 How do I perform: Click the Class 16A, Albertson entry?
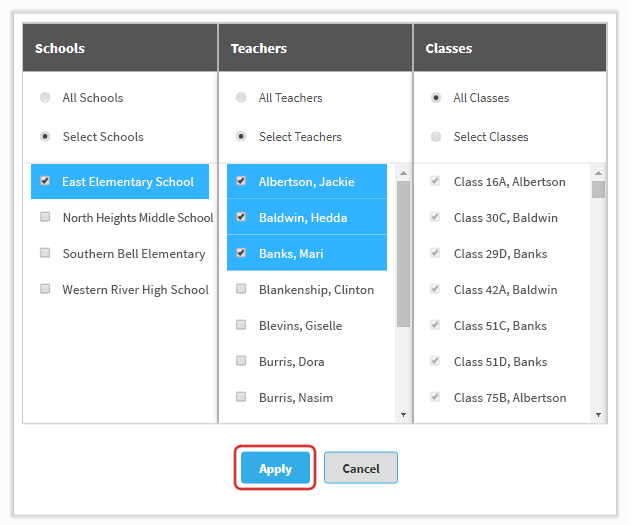[x=509, y=182]
